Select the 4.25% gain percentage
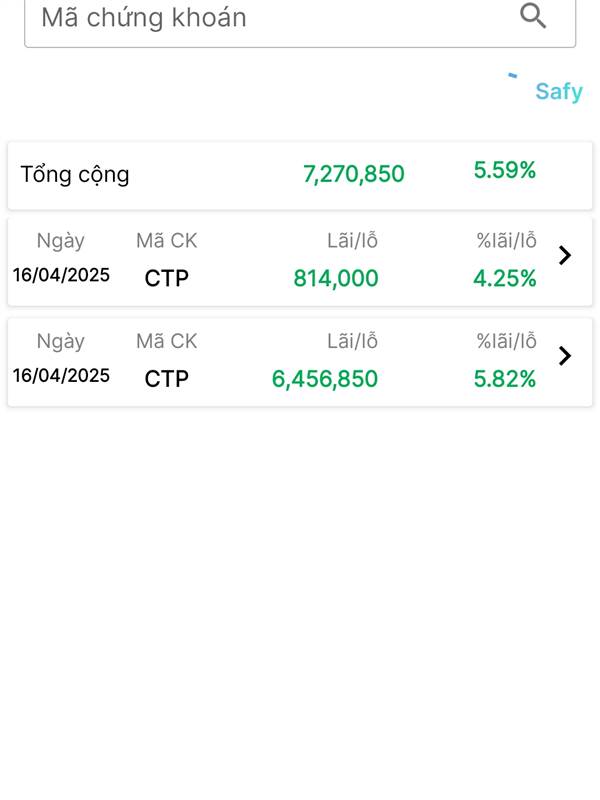Viewport: 600px width, 800px height. pos(505,279)
